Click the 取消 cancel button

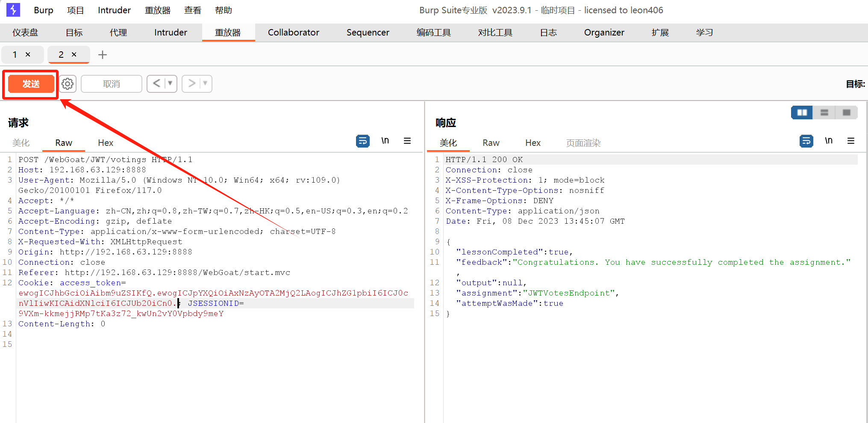point(111,84)
